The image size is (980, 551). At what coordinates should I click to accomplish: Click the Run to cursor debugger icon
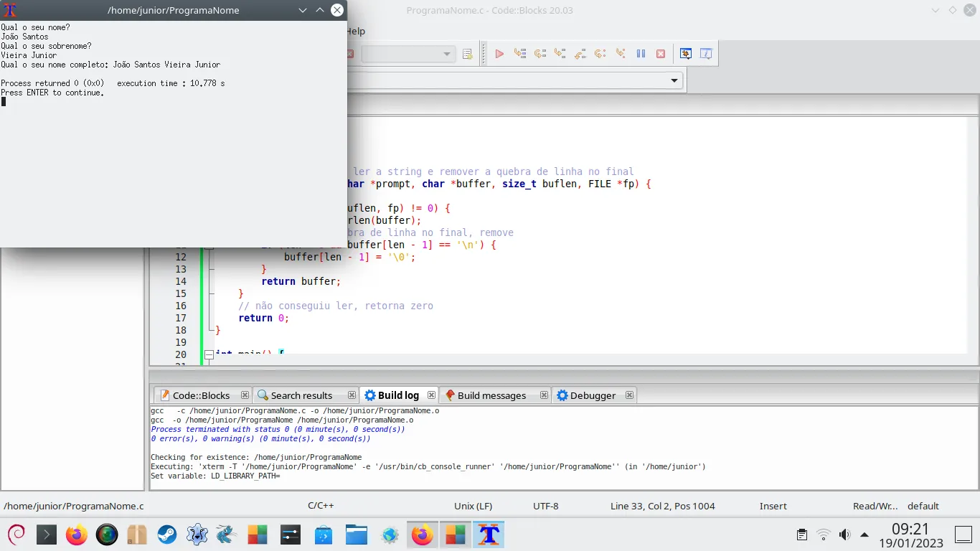pos(520,54)
